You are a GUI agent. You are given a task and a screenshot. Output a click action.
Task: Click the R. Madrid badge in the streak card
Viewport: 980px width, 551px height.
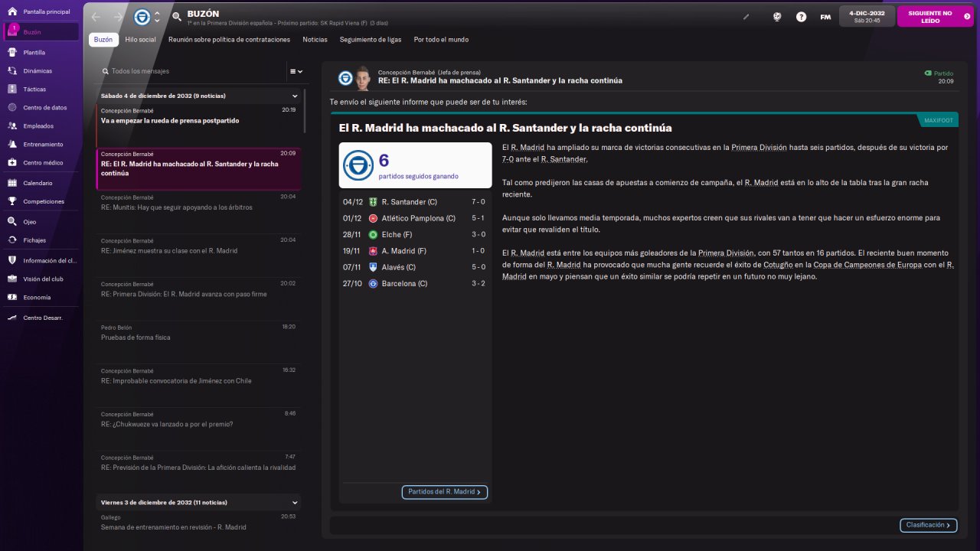click(358, 165)
